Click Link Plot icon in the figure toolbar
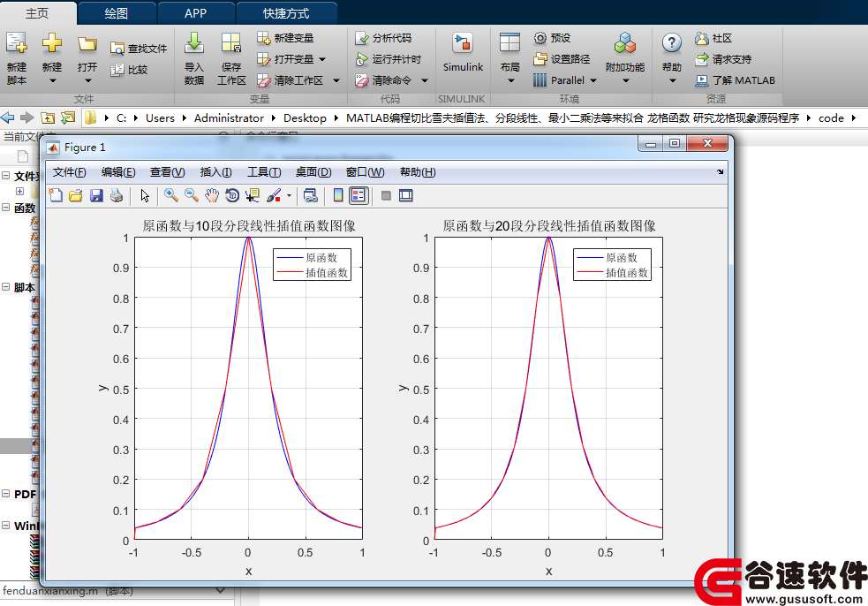 click(x=311, y=195)
